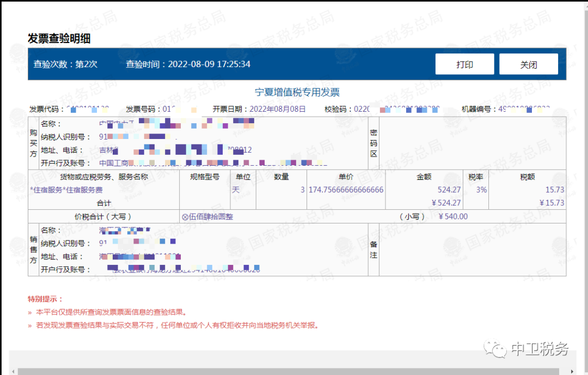Click the tax rate 3% cell
This screenshot has height=375, width=588.
tap(481, 190)
